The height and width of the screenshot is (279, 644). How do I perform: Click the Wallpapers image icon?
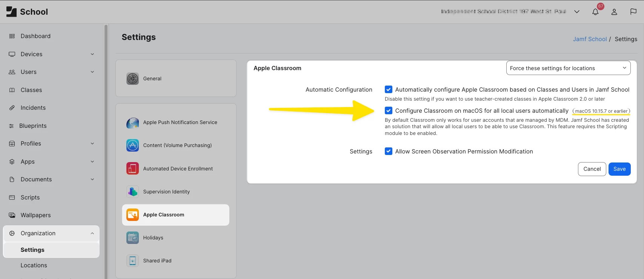[12, 215]
